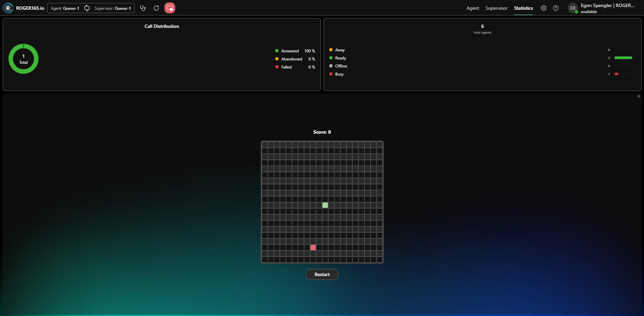Click the Call Distribution donut chart
Image resolution: width=644 pixels, height=316 pixels.
[x=23, y=59]
